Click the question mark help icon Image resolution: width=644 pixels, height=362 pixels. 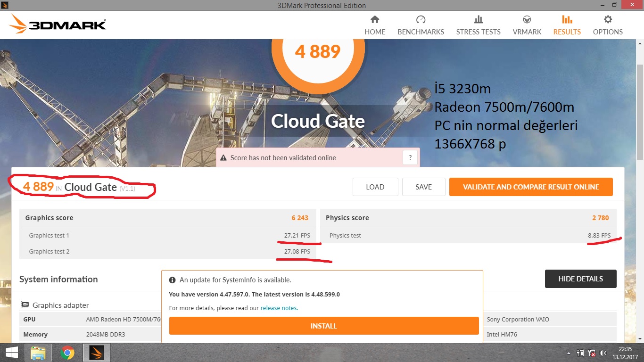point(410,157)
